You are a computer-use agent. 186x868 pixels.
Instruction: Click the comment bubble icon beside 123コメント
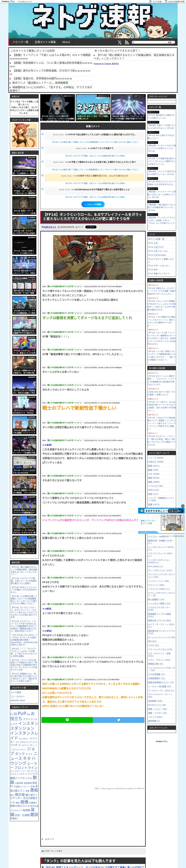(43, 227)
